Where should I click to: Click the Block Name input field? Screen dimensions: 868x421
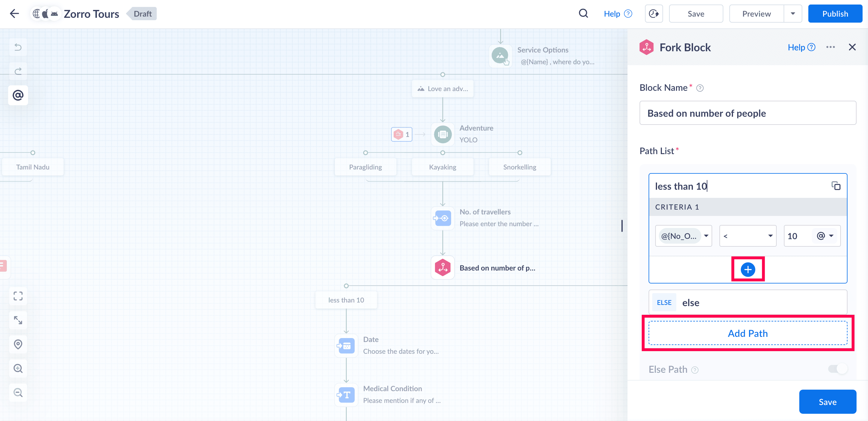coord(747,113)
